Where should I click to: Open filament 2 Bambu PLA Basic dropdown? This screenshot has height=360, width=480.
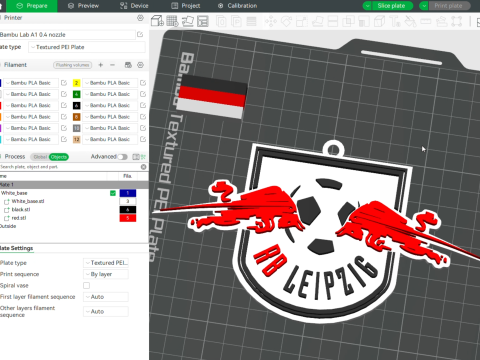coord(110,83)
